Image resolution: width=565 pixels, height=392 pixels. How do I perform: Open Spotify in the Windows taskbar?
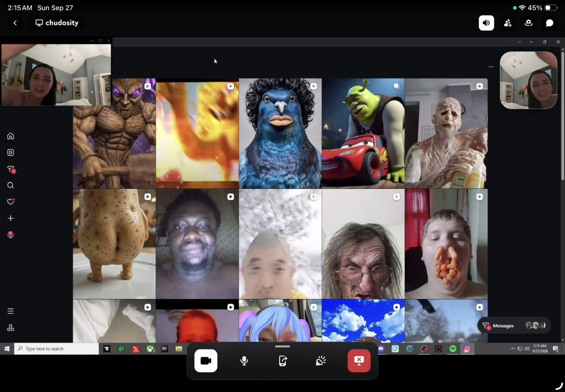coord(452,349)
